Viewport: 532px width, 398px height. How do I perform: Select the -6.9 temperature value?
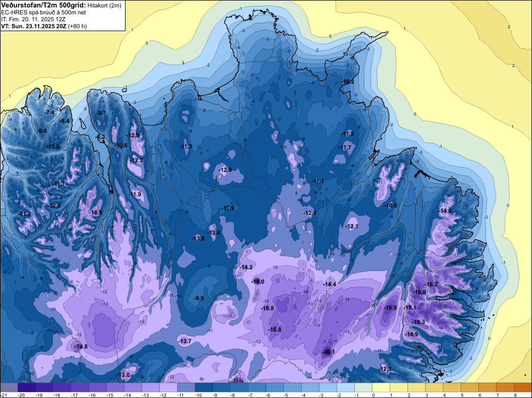click(x=199, y=298)
